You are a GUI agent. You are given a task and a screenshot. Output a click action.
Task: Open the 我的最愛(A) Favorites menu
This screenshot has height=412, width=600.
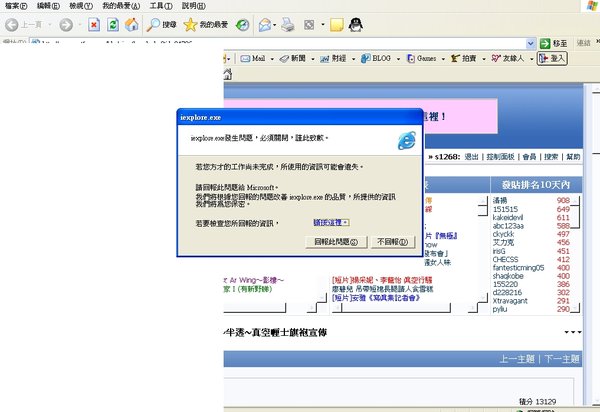tap(121, 6)
